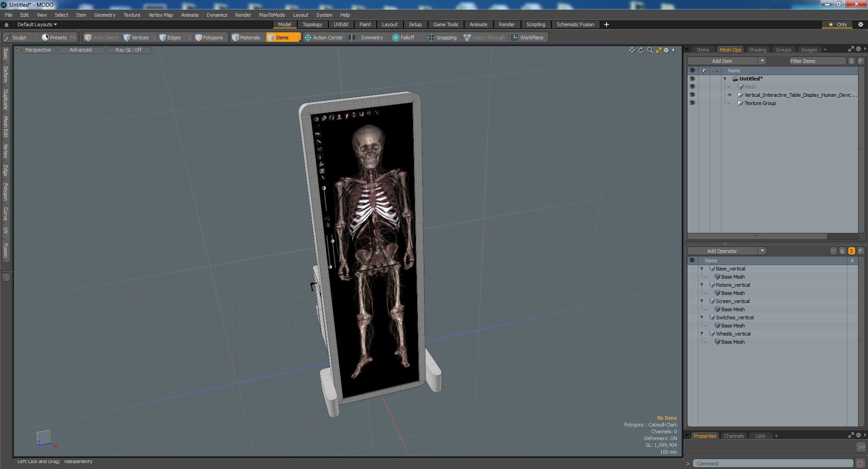This screenshot has width=868, height=469.
Task: Switch to the UVEdit layout tab
Action: click(341, 24)
